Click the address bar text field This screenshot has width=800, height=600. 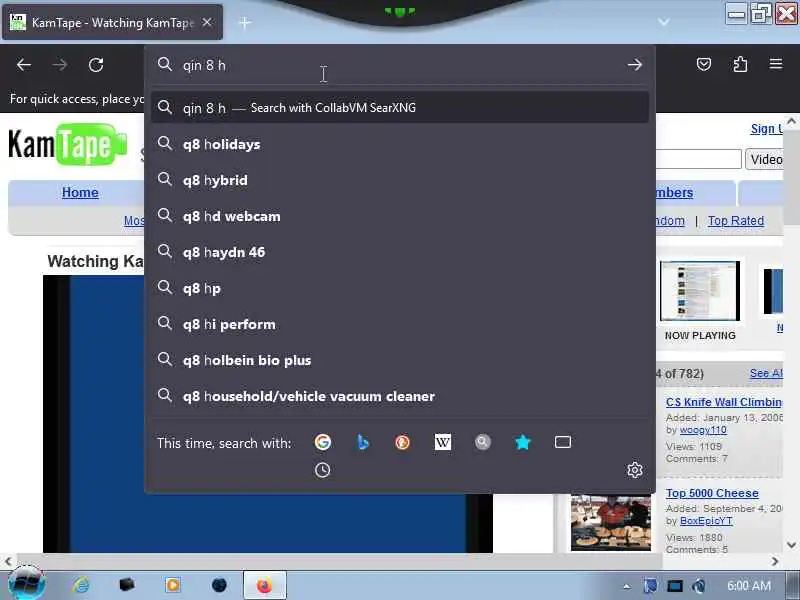coord(398,65)
